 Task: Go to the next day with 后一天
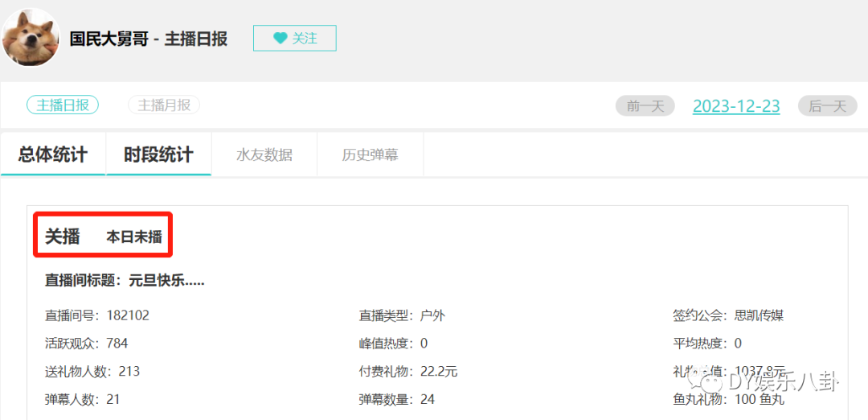point(828,106)
